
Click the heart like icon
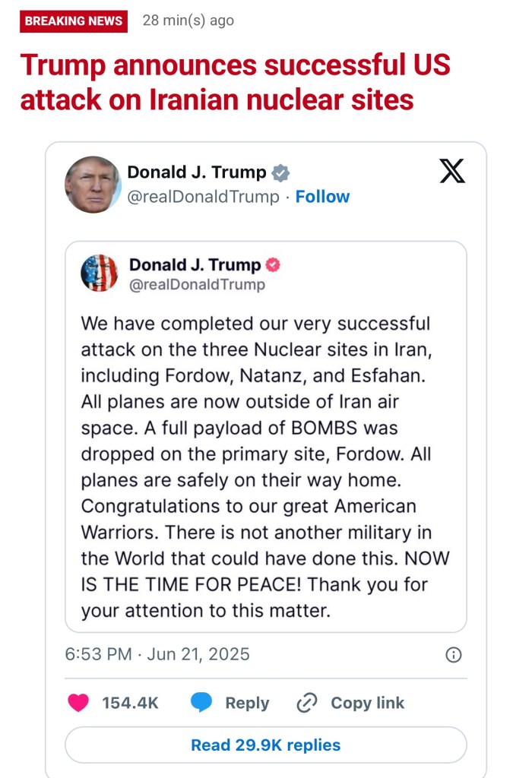tap(78, 703)
